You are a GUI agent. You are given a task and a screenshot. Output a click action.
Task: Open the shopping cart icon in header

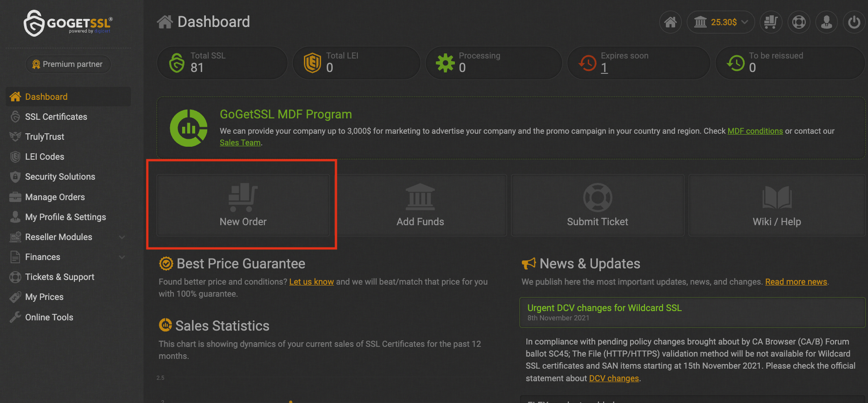[x=771, y=22]
